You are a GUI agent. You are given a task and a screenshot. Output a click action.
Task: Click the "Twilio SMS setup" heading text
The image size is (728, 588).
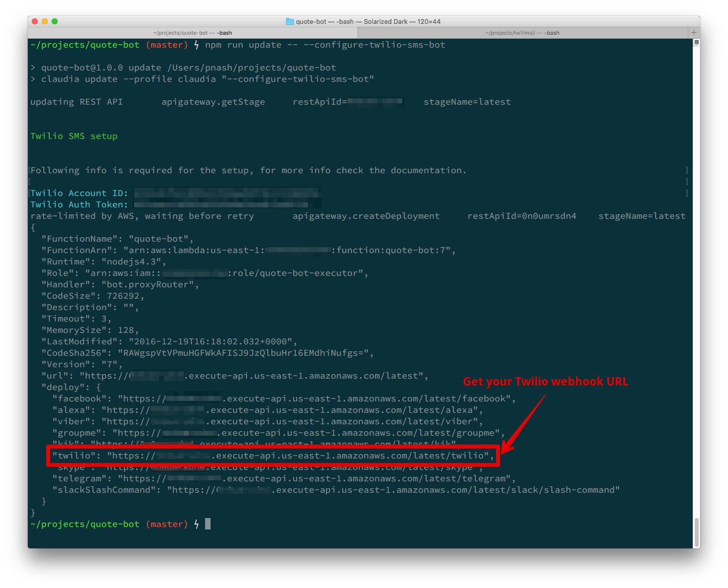tap(74, 136)
